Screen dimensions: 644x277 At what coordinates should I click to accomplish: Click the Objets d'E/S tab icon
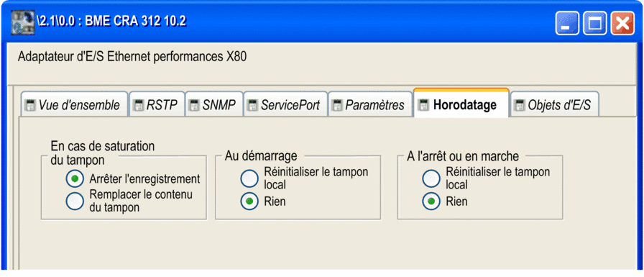(520, 105)
